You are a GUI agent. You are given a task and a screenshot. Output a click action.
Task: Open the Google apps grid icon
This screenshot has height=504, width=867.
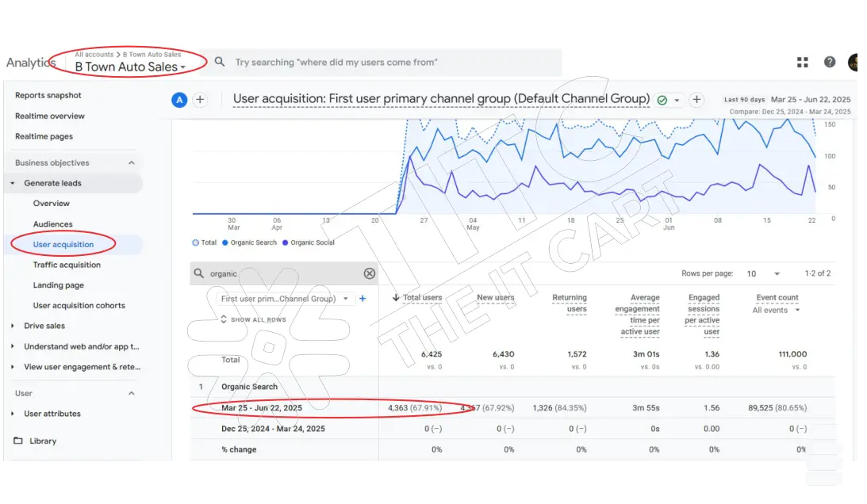(x=802, y=63)
